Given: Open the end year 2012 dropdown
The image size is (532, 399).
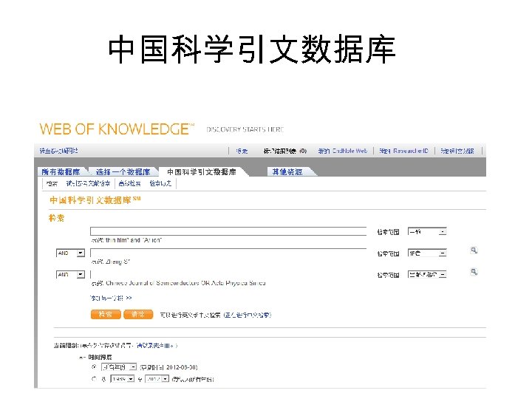Looking at the screenshot, I should tap(157, 379).
